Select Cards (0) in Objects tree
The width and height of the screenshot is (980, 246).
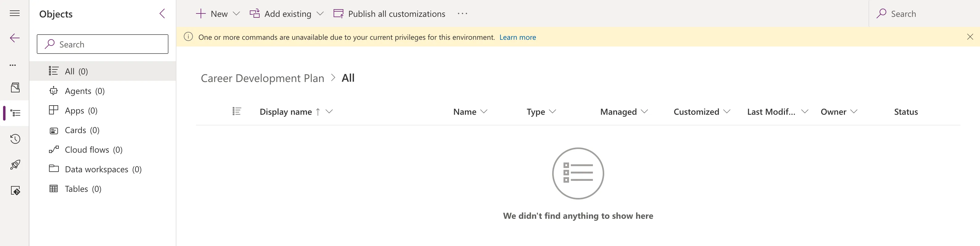tap(103, 130)
